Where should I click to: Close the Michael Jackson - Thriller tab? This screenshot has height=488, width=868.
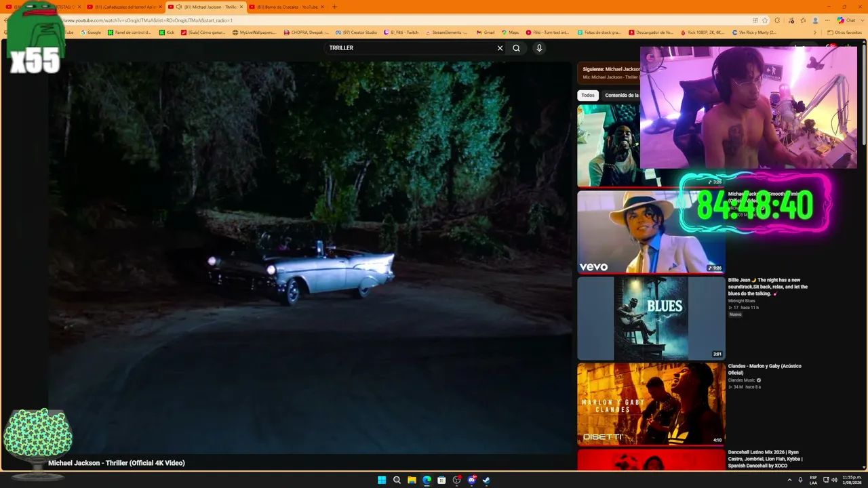pyautogui.click(x=241, y=7)
